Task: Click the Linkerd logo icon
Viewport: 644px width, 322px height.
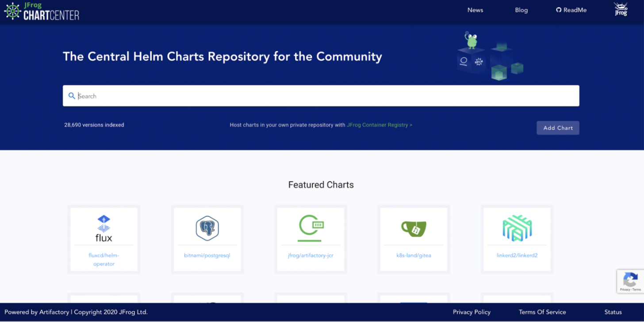Action: (517, 228)
